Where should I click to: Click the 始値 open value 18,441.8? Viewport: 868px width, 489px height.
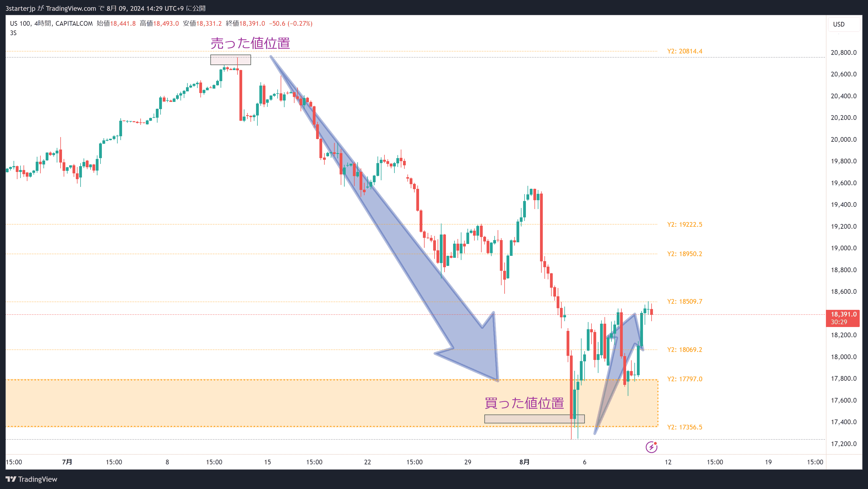tap(123, 23)
